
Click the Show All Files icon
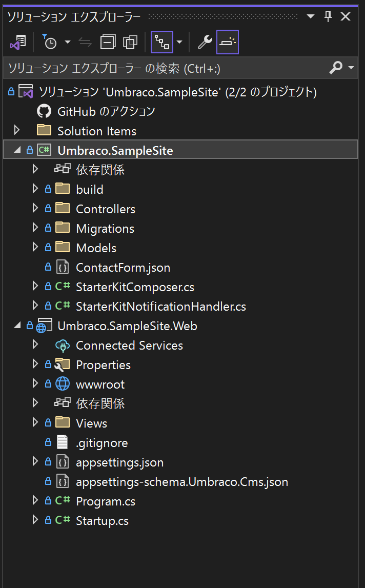click(131, 43)
